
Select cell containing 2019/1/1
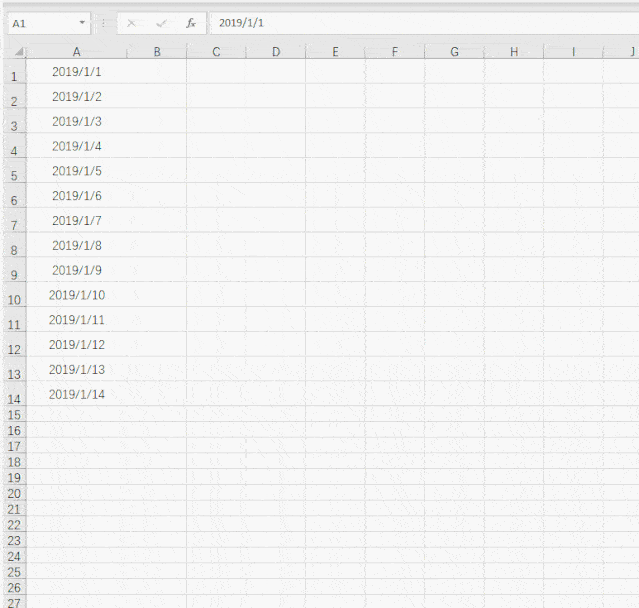click(x=77, y=72)
